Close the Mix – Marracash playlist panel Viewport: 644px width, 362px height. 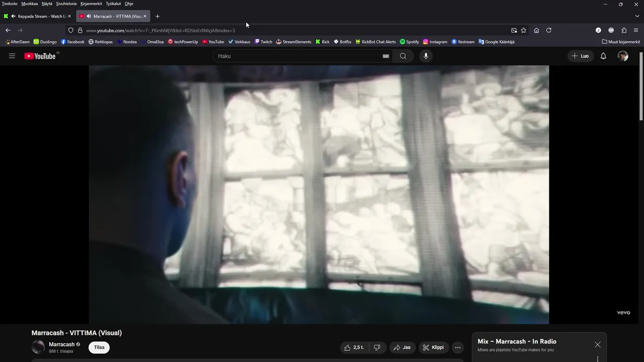597,344
